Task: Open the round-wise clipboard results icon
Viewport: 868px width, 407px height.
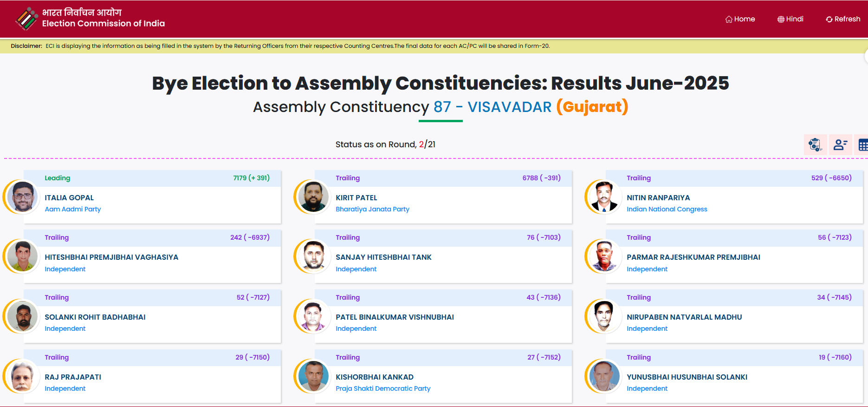Action: [x=815, y=145]
